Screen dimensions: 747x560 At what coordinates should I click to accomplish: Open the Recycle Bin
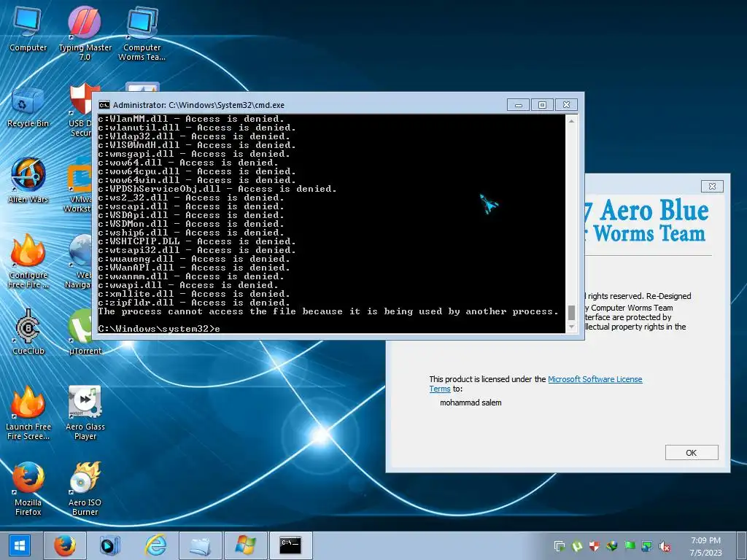28,108
